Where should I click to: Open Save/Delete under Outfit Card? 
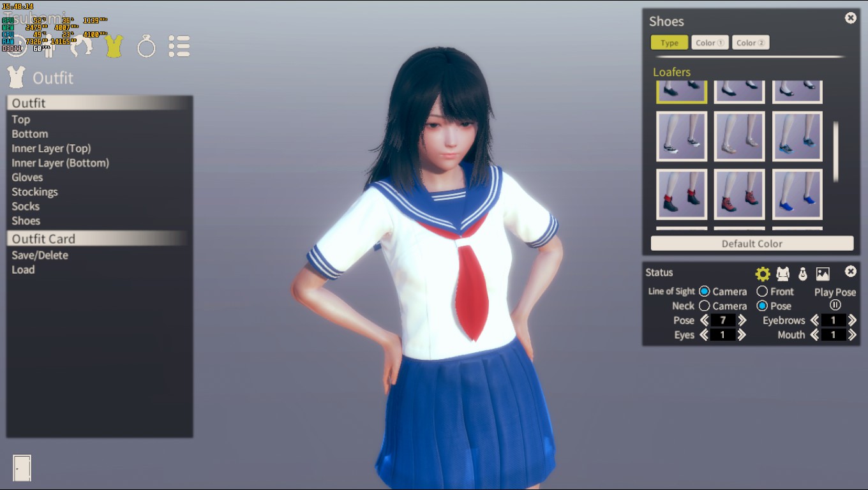[x=40, y=255]
